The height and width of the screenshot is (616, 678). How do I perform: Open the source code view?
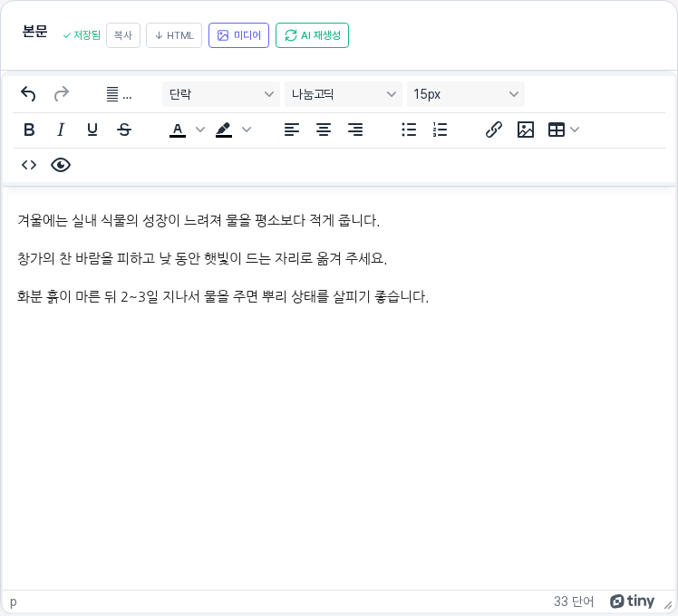coord(29,165)
